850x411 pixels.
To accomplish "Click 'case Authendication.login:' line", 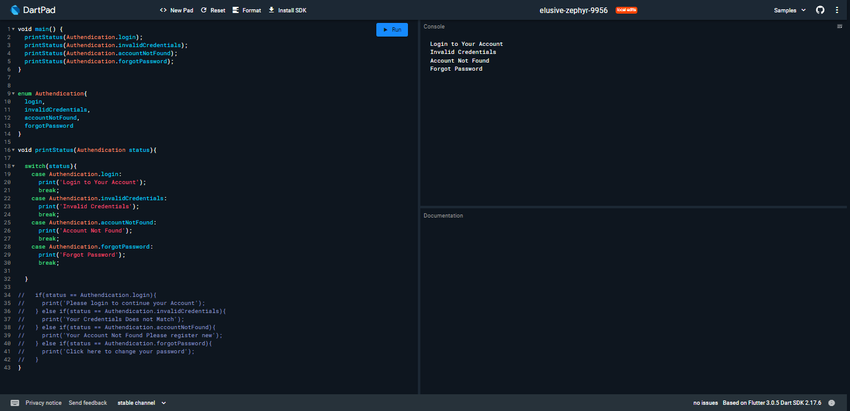I will (x=77, y=174).
